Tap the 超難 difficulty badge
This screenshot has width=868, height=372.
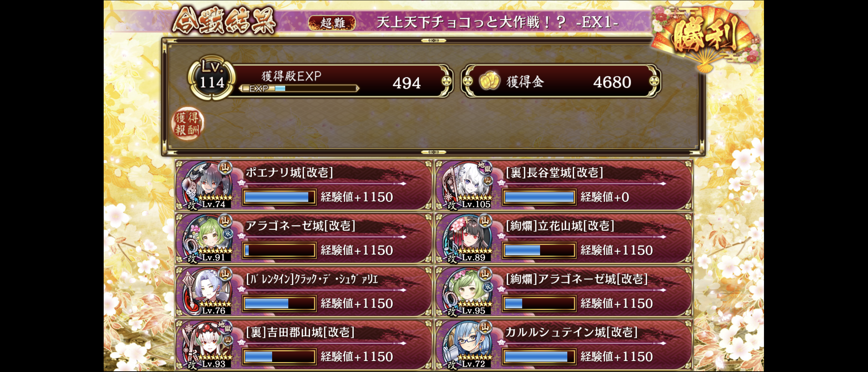pos(332,23)
